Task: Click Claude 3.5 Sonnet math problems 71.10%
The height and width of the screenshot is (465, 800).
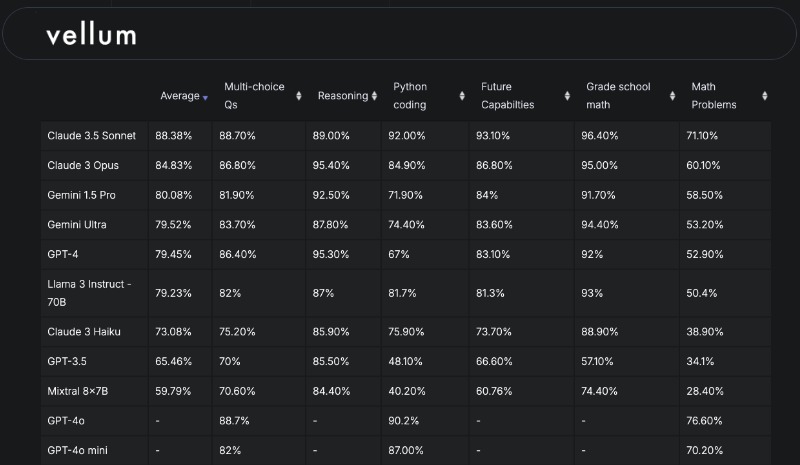Action: click(x=702, y=136)
